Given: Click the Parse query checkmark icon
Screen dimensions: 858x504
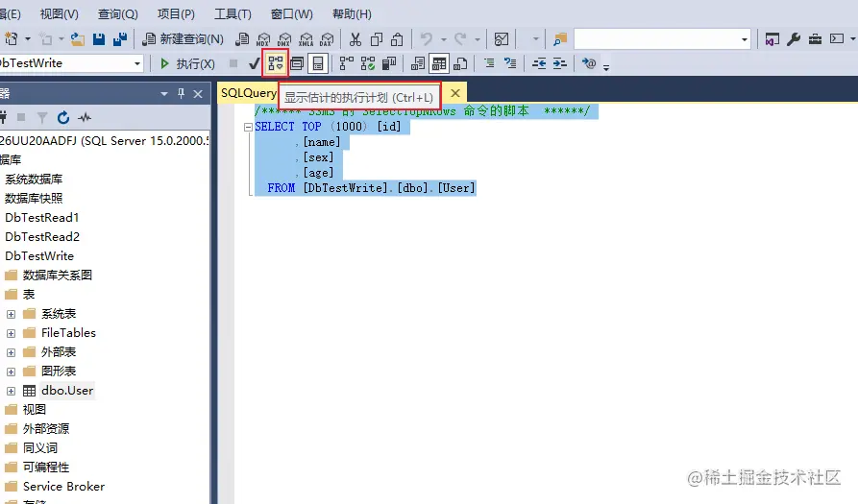Looking at the screenshot, I should [254, 64].
